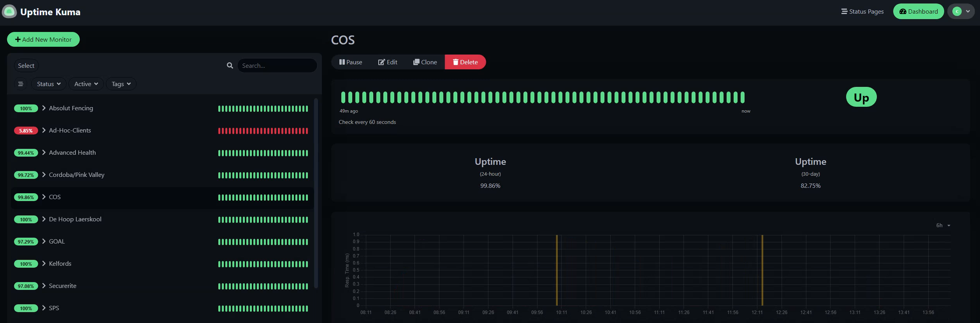Open the Active filter dropdown
This screenshot has height=323, width=980.
86,84
